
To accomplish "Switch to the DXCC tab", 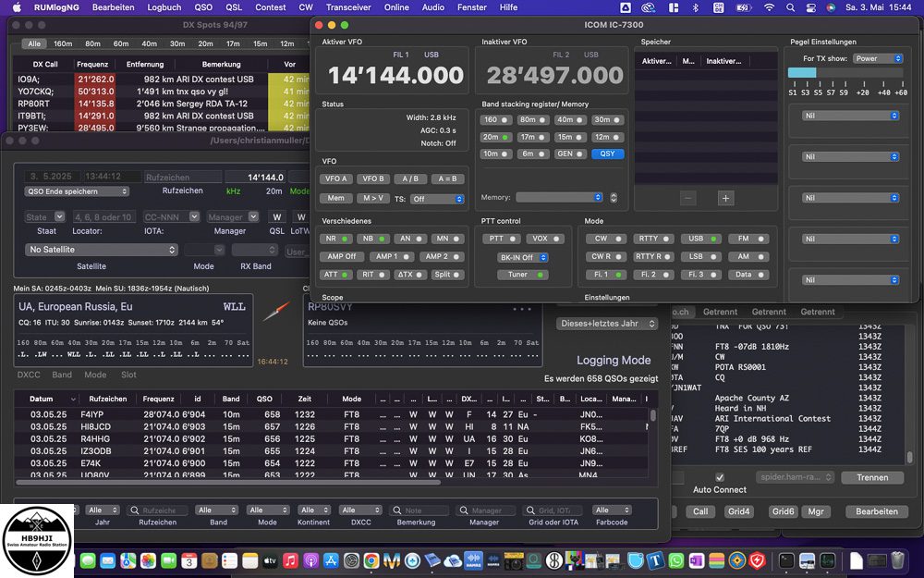I will click(29, 375).
